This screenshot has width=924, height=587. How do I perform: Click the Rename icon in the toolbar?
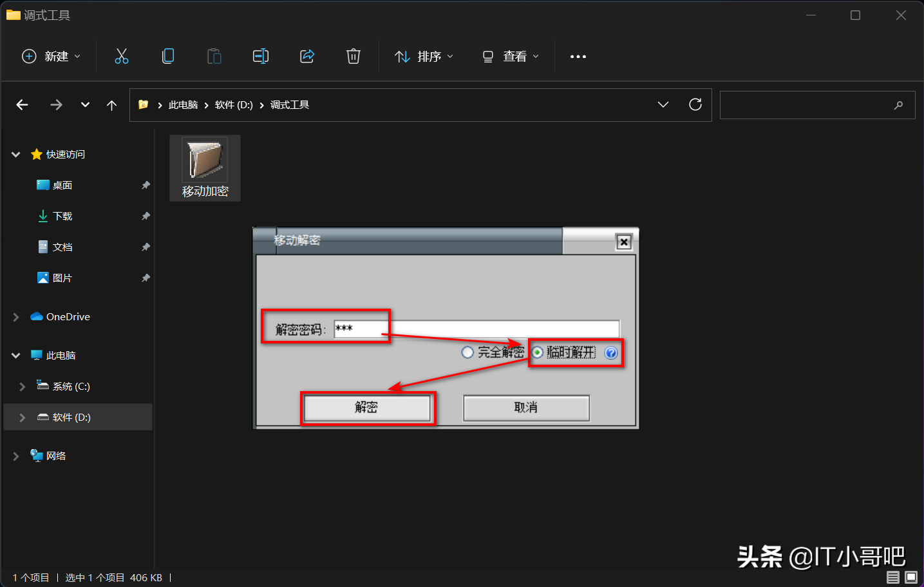pos(261,56)
